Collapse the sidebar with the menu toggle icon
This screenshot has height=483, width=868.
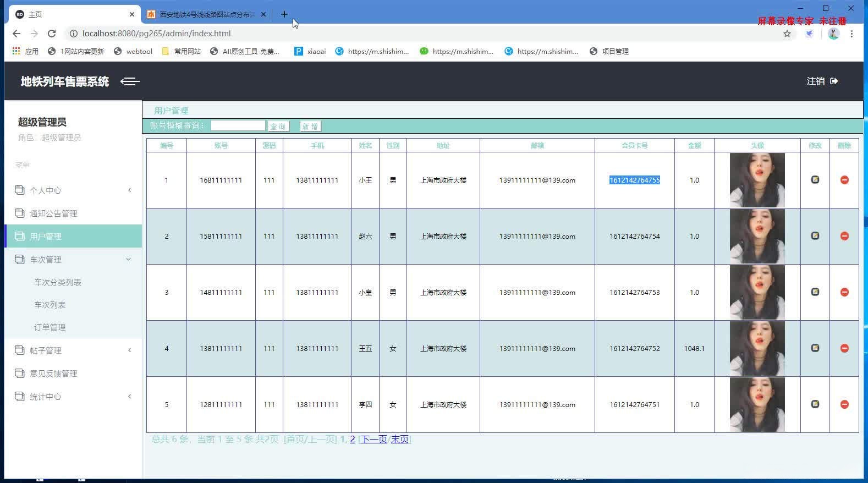click(130, 81)
